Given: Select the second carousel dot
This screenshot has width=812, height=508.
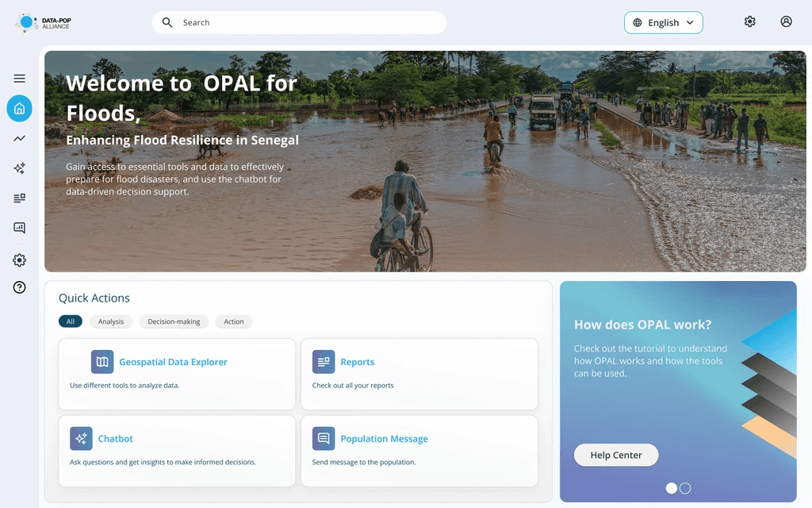Looking at the screenshot, I should click(x=685, y=488).
